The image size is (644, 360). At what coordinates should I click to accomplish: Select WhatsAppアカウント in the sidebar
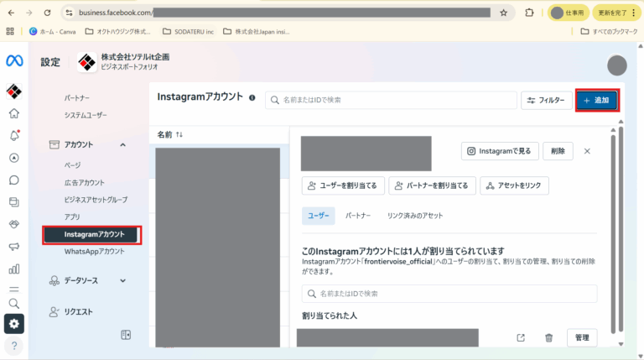tap(94, 251)
